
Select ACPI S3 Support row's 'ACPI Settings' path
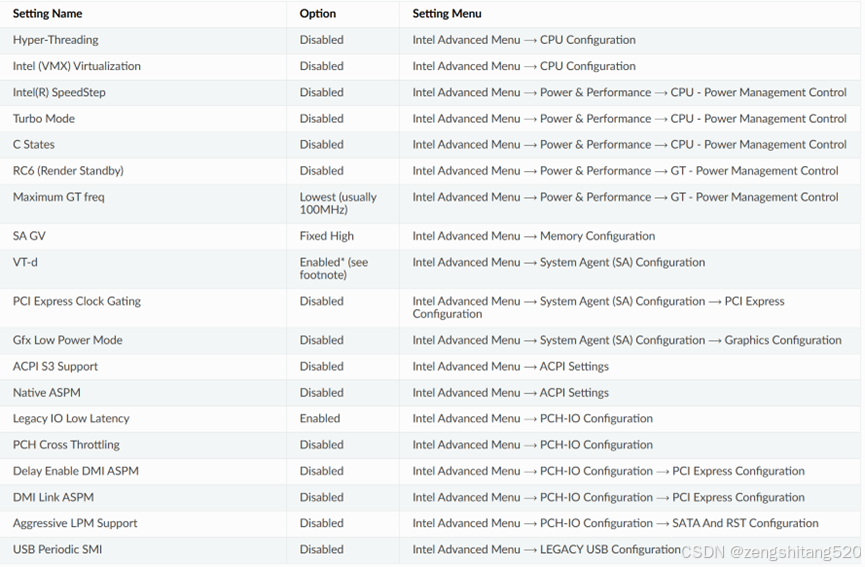[x=511, y=367]
